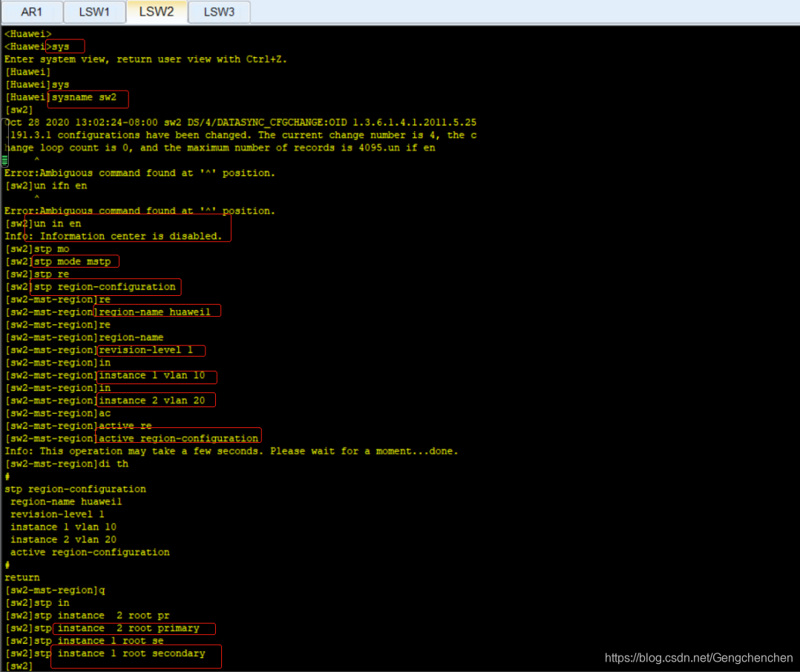Screen dimensions: 800x672
Task: Click the 'stp mode mstp' command line
Action: pyautogui.click(x=72, y=262)
